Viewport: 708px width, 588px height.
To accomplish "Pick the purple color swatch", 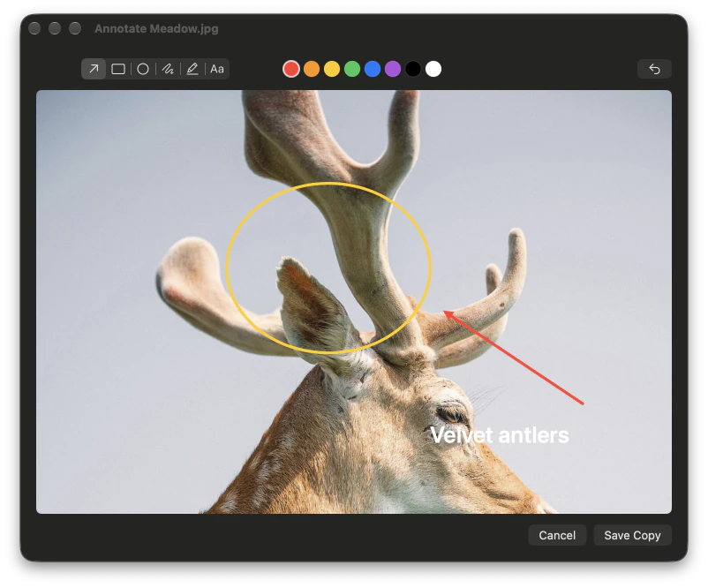I will pyautogui.click(x=393, y=69).
